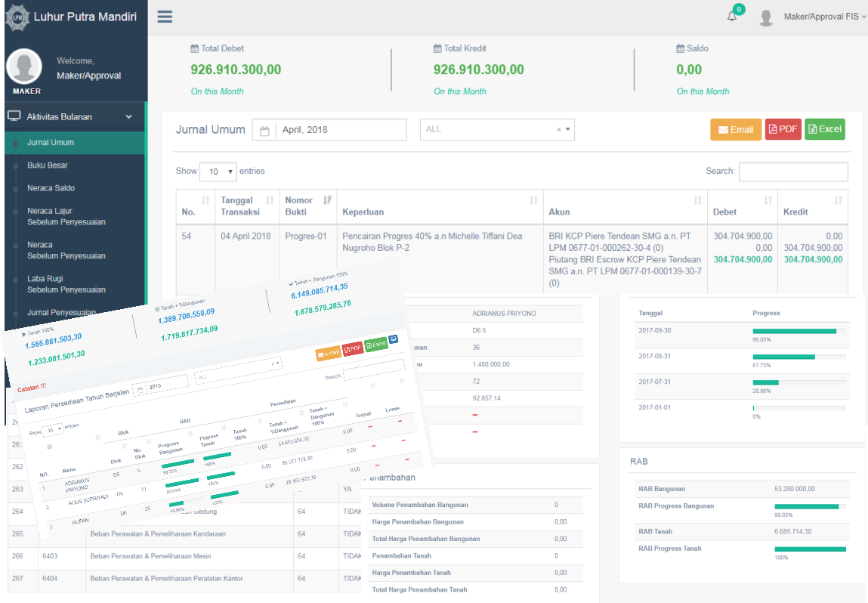Open Laba Rugi Sebelum Penyesuaian menu
Image resolution: width=868 pixels, height=603 pixels.
66,284
